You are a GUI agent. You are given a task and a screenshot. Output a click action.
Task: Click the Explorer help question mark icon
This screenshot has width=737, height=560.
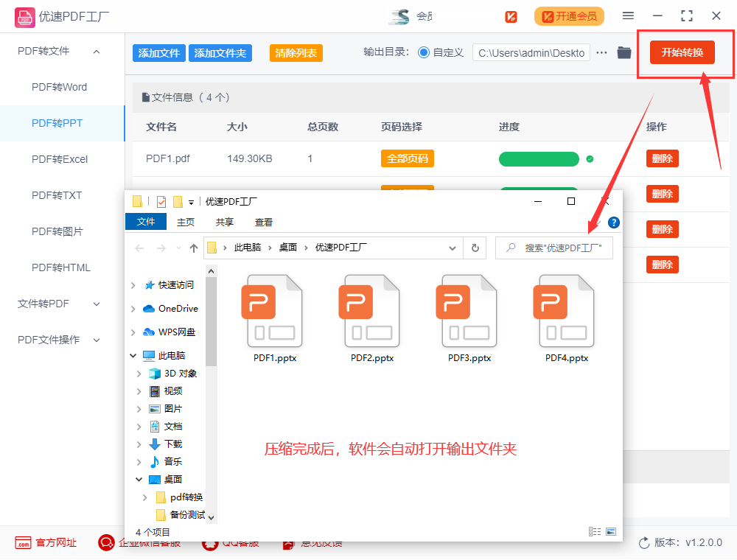pos(613,223)
